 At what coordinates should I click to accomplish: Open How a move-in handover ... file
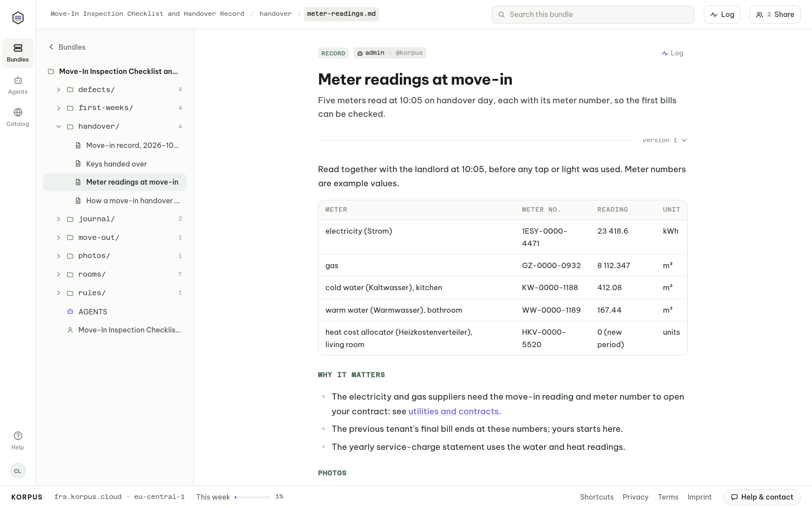click(115, 201)
